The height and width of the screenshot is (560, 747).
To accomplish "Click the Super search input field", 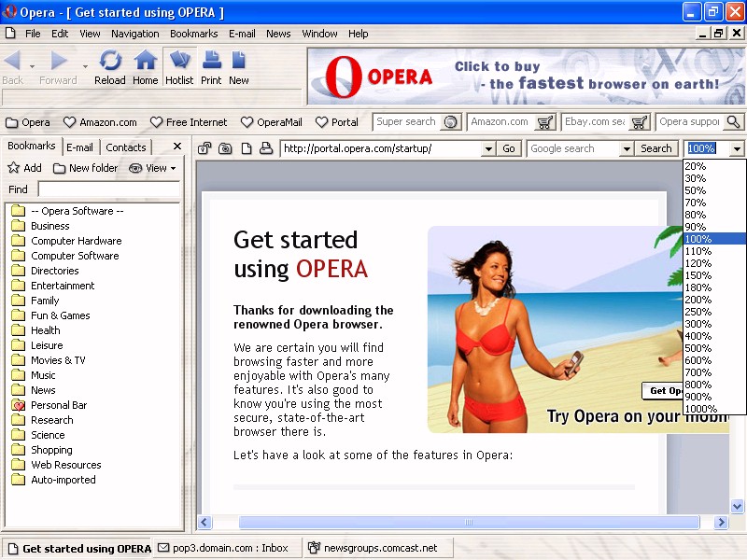I will coord(408,122).
